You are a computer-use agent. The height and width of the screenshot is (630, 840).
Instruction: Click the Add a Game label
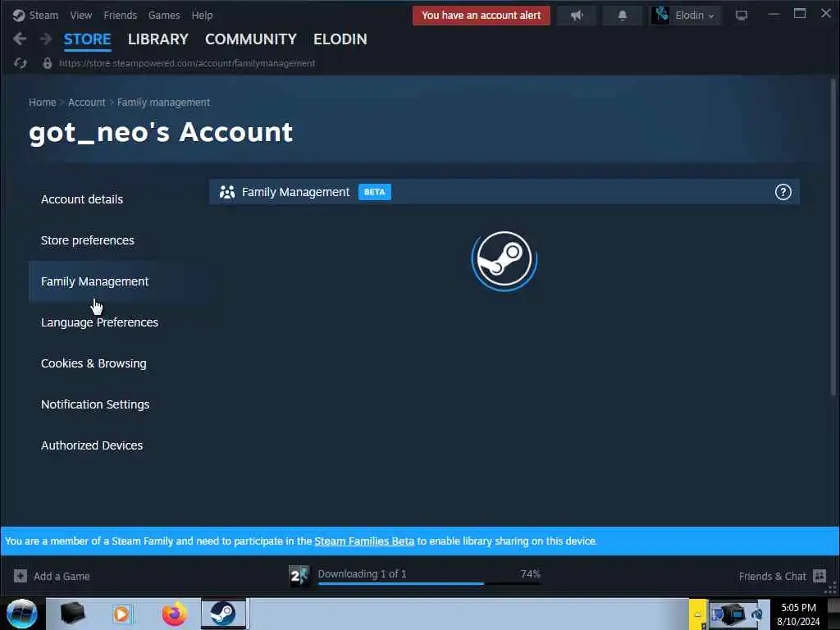tap(62, 577)
